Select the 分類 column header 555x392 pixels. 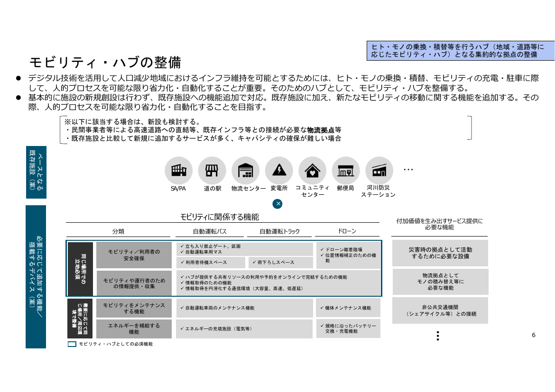click(x=118, y=231)
